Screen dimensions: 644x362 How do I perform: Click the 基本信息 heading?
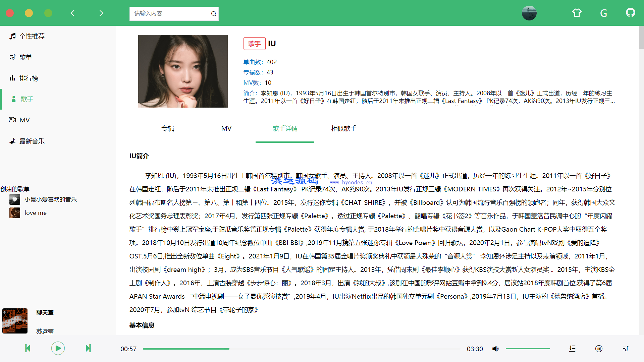pyautogui.click(x=142, y=325)
